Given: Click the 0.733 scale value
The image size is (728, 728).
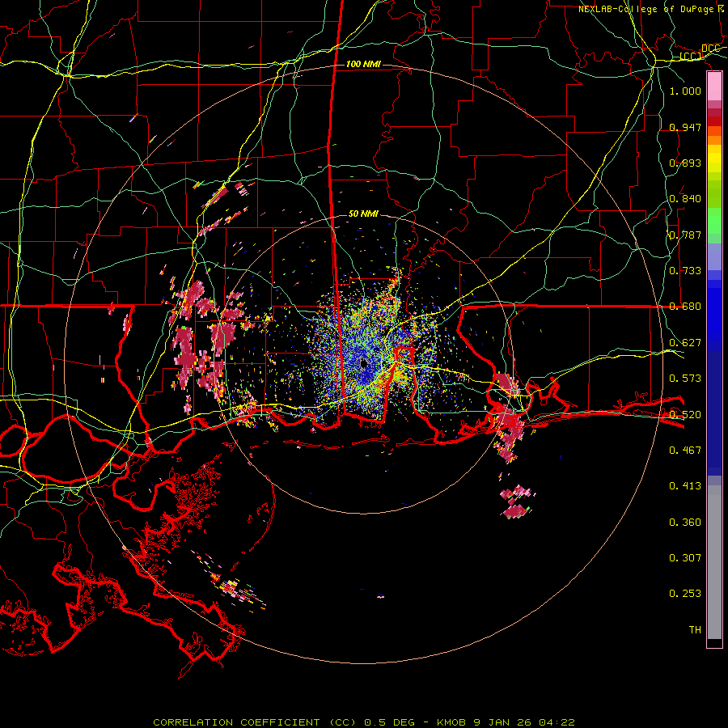Looking at the screenshot, I should [685, 271].
